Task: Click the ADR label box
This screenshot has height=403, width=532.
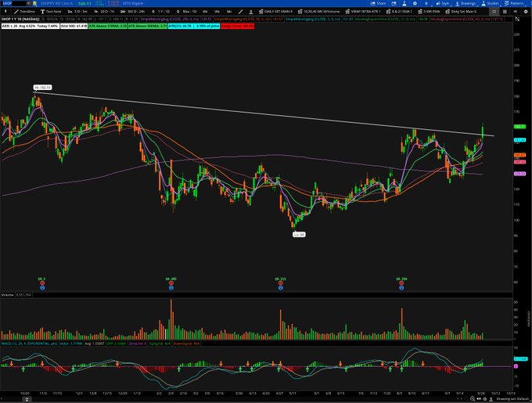Action: point(31,26)
